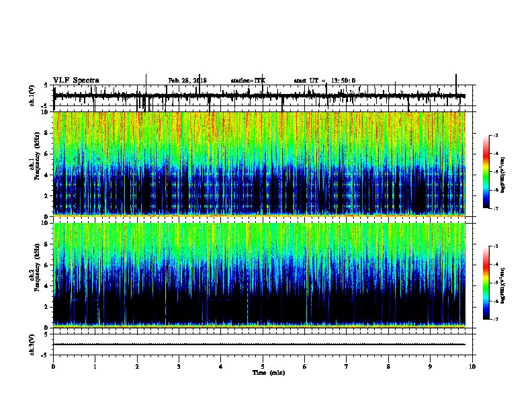Image resolution: width=532 pixels, height=411 pixels.
Task: Click the ch.1 spectrogram image
Action: 259,164
